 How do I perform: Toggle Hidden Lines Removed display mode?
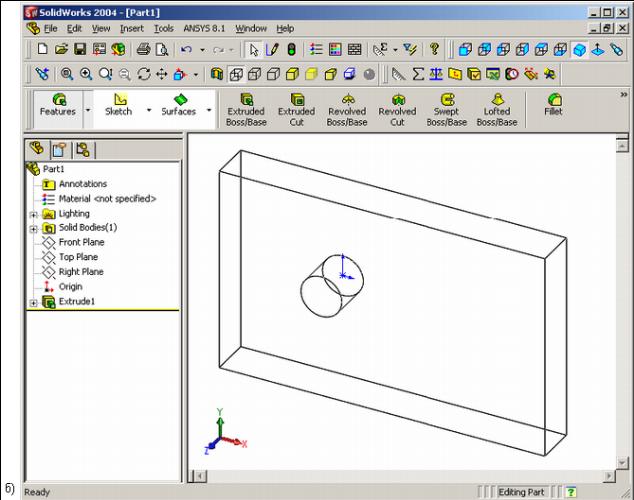point(274,74)
